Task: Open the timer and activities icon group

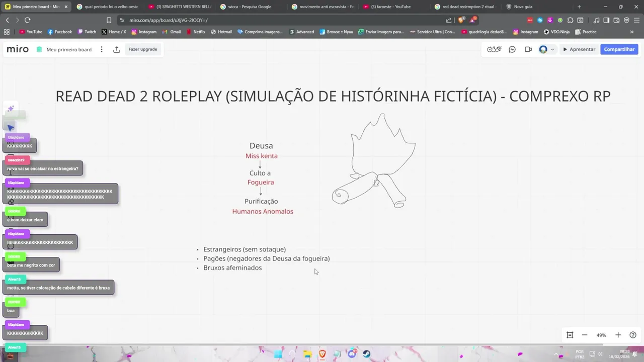Action: 494,49
